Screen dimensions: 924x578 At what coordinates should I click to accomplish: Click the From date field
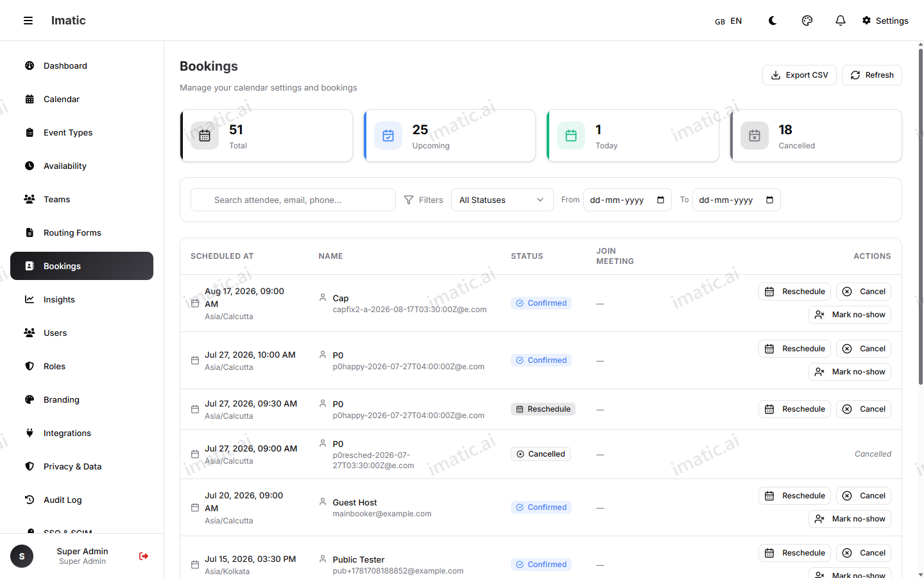[x=628, y=200]
